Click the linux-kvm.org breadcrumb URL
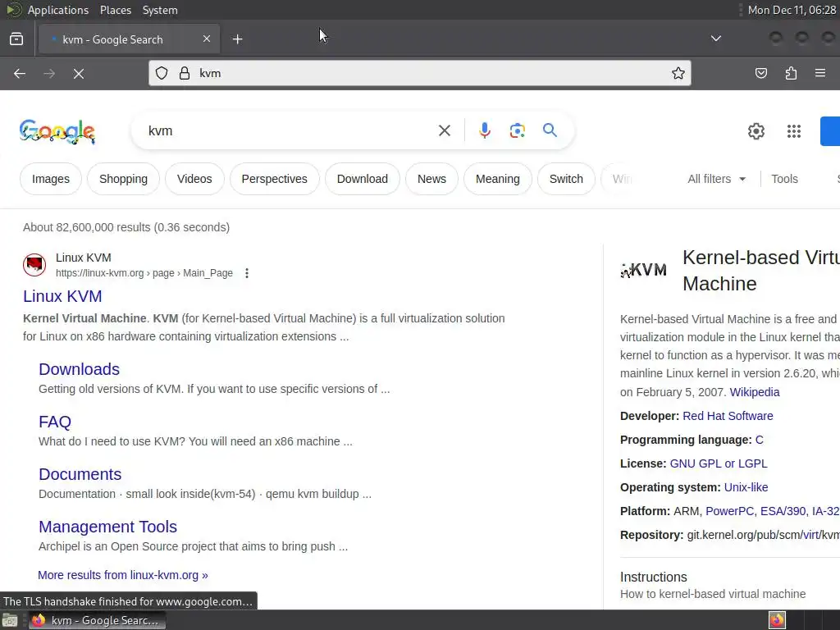This screenshot has height=630, width=840. click(144, 273)
